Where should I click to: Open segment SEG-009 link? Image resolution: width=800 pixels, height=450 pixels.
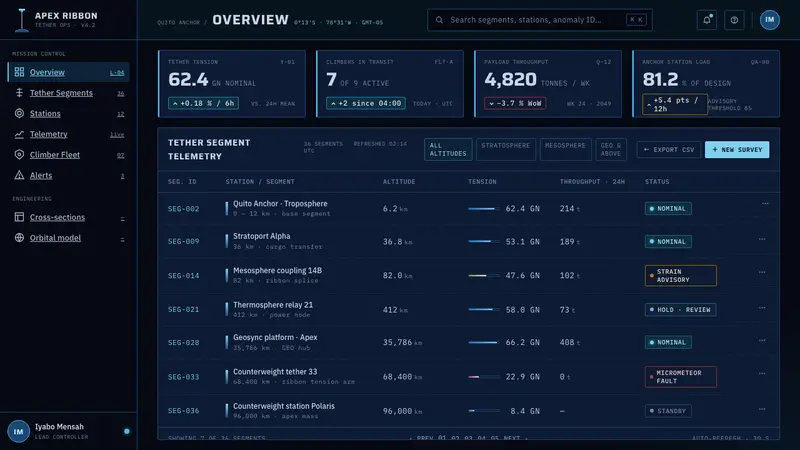click(x=183, y=241)
